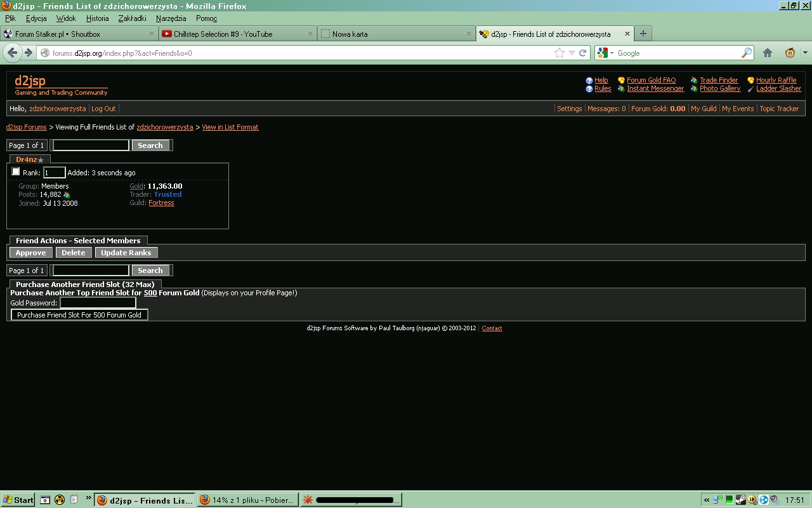Viewport: 812px width, 508px height.
Task: Click the Gold Password input field
Action: (x=98, y=303)
